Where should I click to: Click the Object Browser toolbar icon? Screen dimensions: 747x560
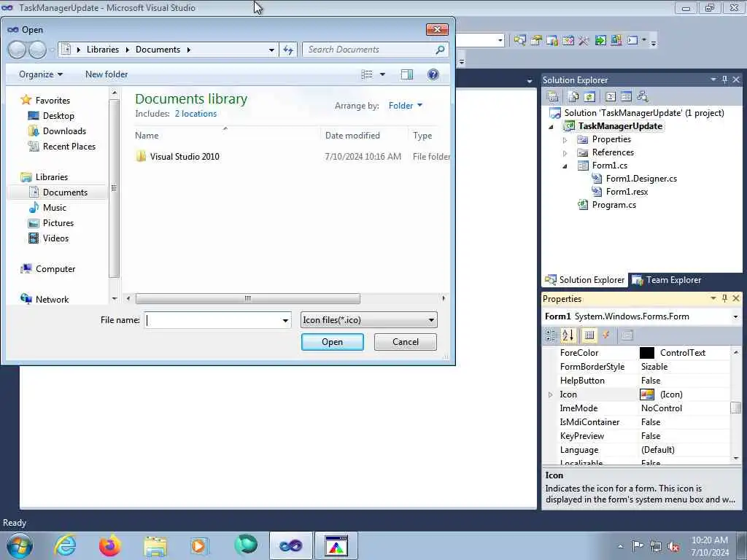[x=552, y=41]
